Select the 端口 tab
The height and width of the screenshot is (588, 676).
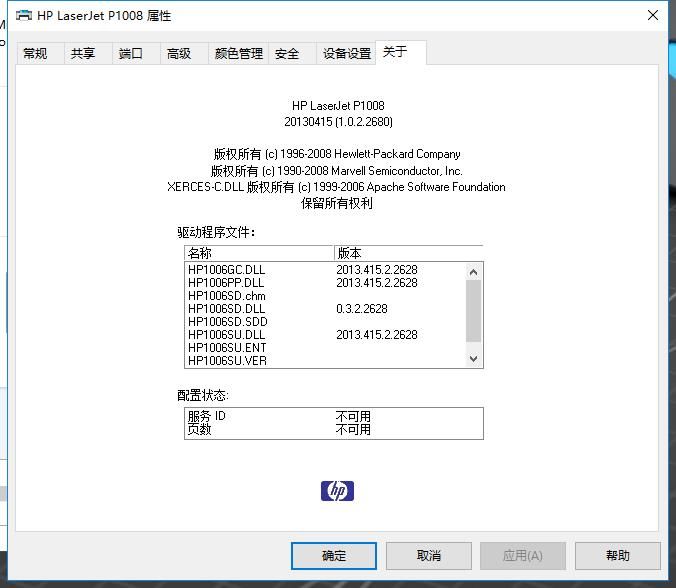(131, 54)
